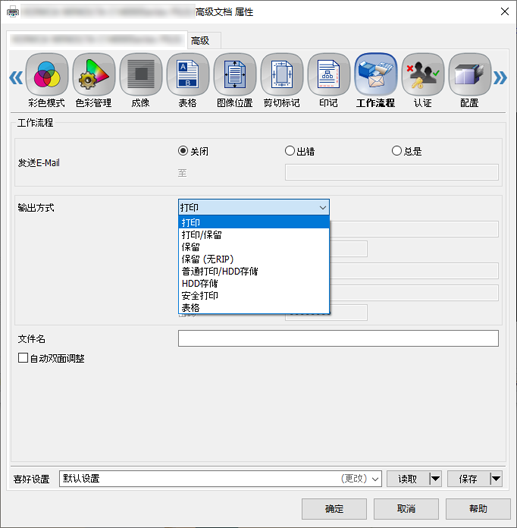Select the 关闭 radio for Send E-Mail

point(183,151)
